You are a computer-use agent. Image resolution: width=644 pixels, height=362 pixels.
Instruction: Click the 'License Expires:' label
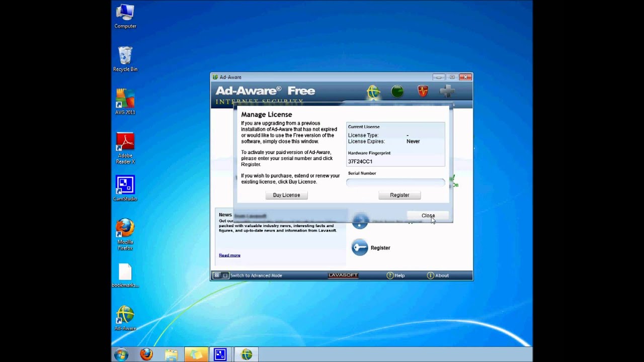point(366,142)
